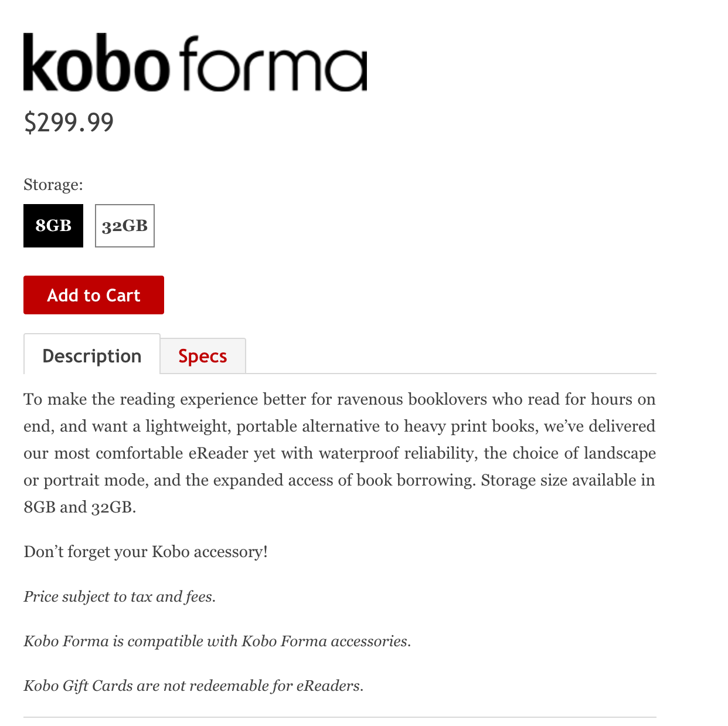This screenshot has width=728, height=726.
Task: Click the 'landscape or portrait mode' description line
Action: coord(339,480)
